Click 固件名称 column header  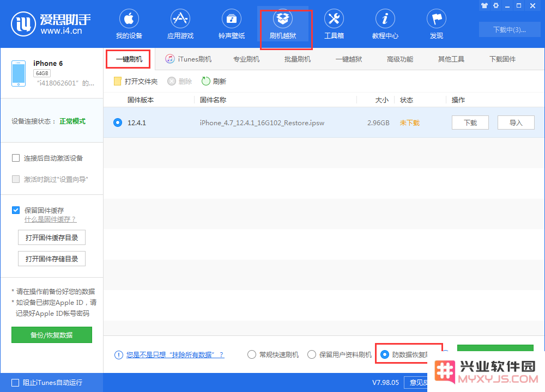(x=213, y=100)
